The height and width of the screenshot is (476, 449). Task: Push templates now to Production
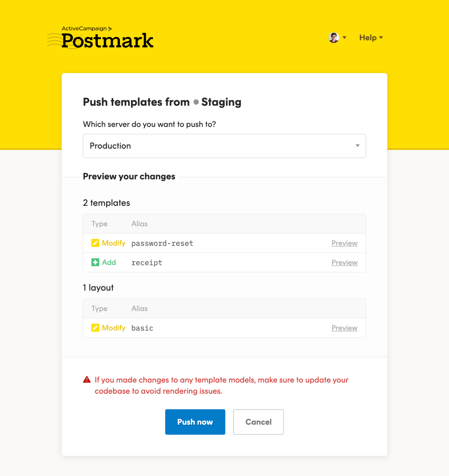[x=195, y=422]
